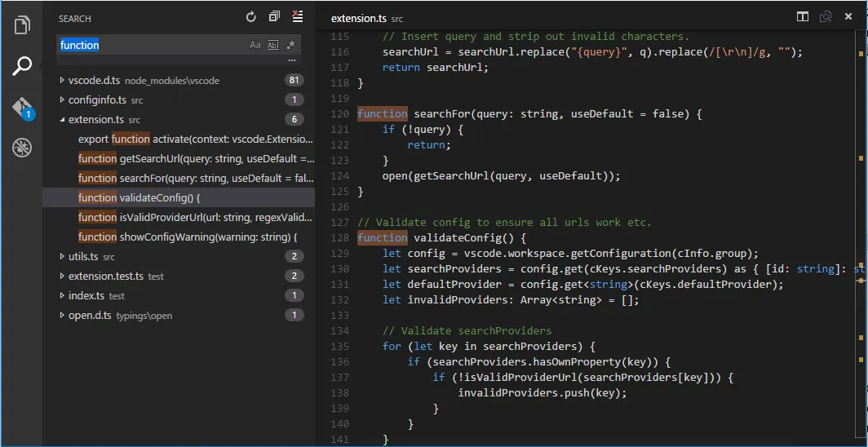Refresh the search results

(x=251, y=17)
